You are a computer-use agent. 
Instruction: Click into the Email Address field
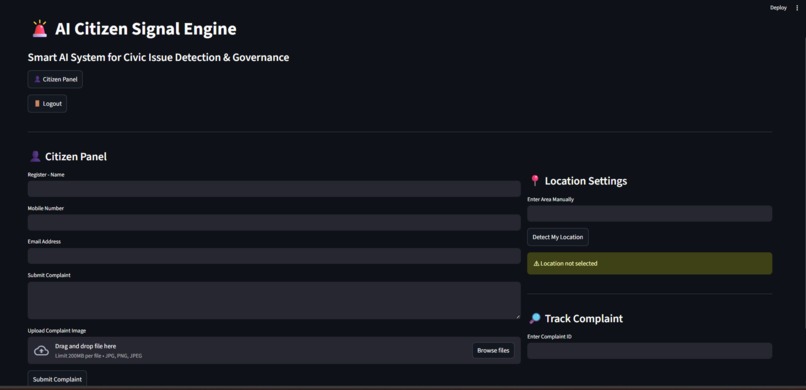(274, 256)
